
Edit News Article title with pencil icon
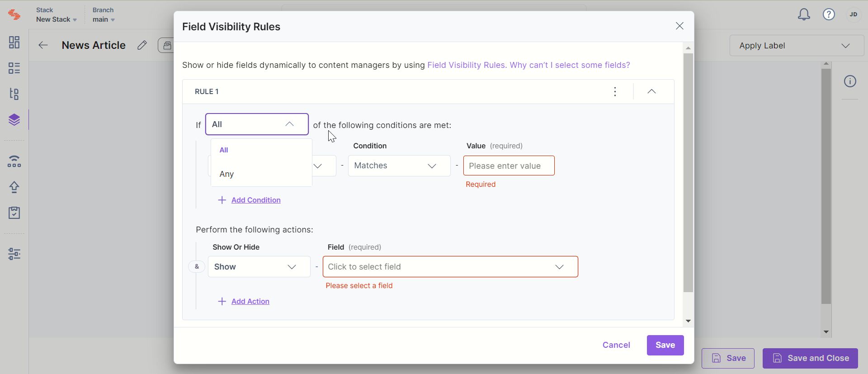(142, 45)
